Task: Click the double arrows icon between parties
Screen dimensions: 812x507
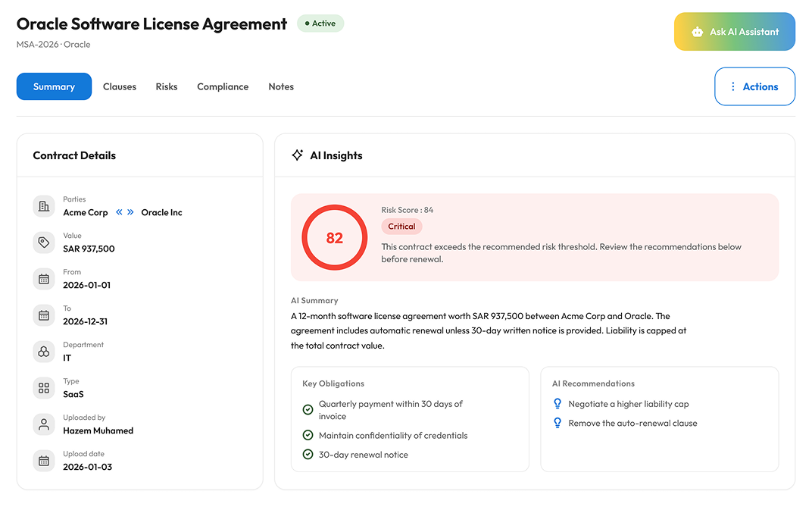Action: (125, 212)
